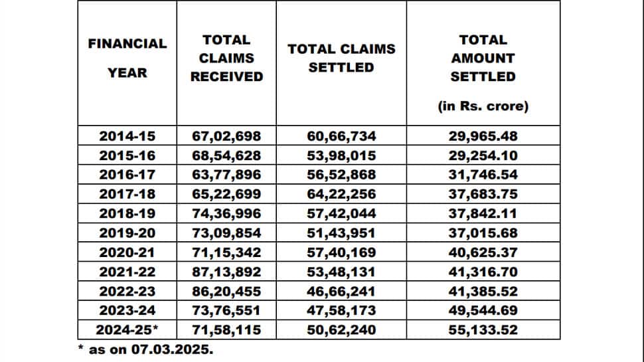Click amount settled value 29,965.48
The height and width of the screenshot is (362, 644).
pos(483,136)
